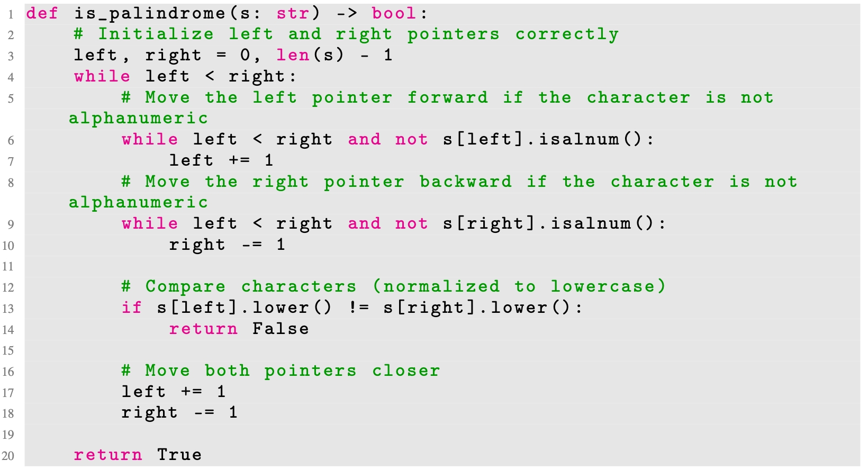
Task: Click "right -= 1" on line 10
Action: tap(227, 245)
